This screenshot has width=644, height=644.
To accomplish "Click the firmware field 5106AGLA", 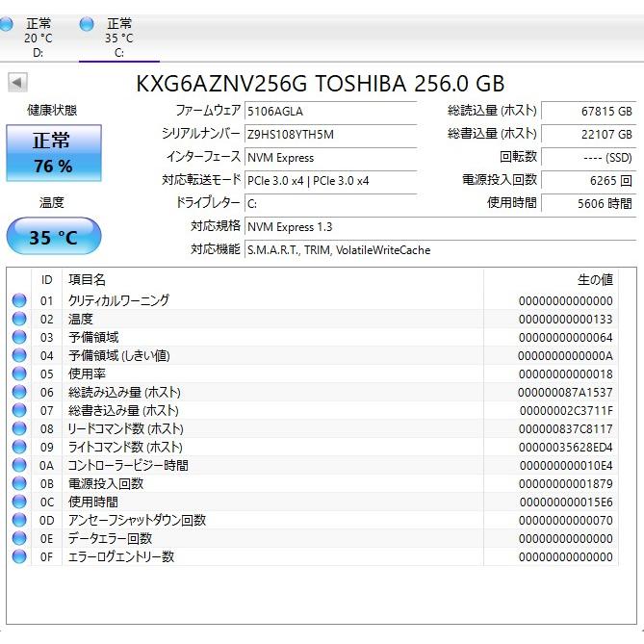I will 330,112.
